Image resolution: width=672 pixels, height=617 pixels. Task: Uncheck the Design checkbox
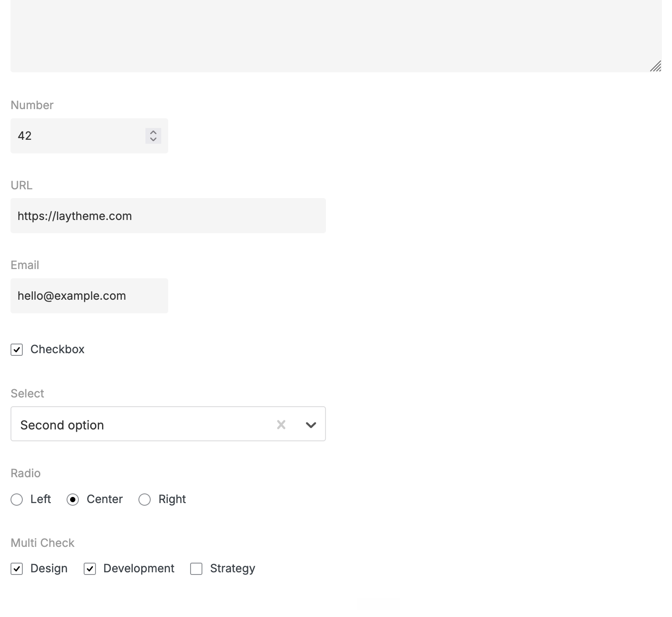[x=17, y=569]
